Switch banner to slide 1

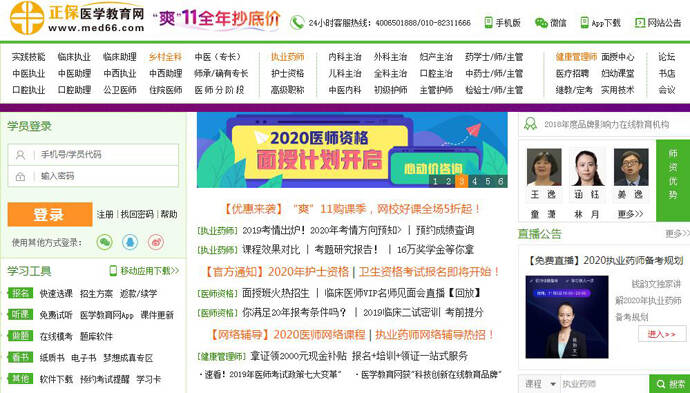tap(435, 181)
